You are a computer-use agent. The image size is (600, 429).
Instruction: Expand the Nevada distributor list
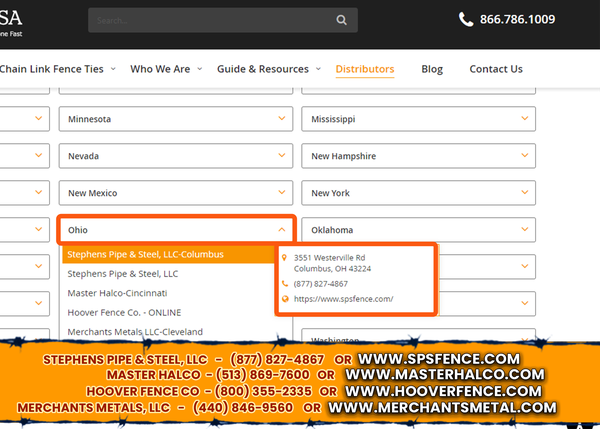(x=176, y=156)
